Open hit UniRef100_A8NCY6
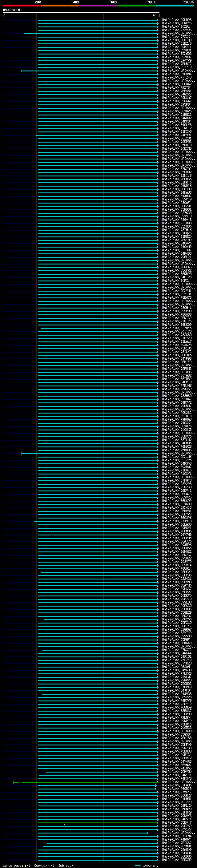This screenshot has height=868, width=197. (176, 23)
